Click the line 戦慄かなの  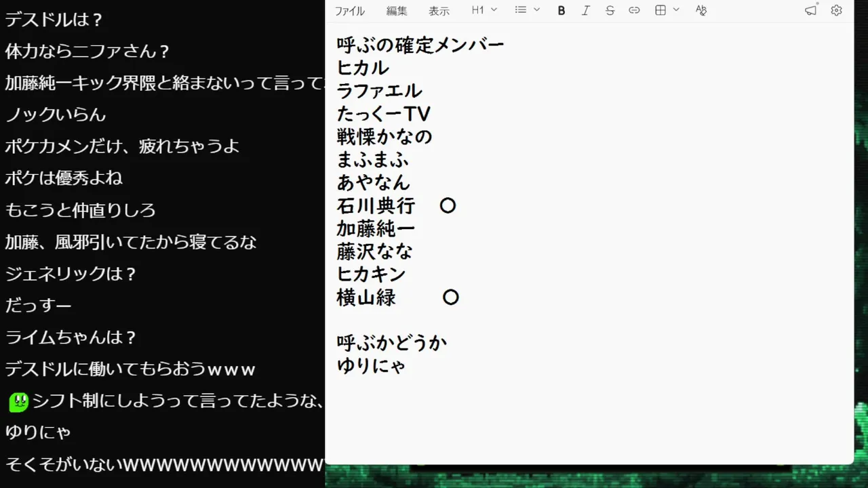pyautogui.click(x=384, y=137)
